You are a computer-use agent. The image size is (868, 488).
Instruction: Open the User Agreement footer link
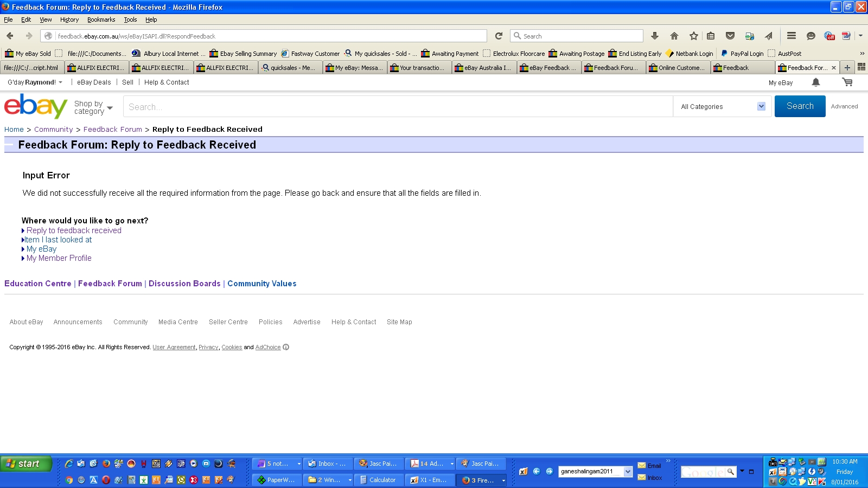point(174,347)
